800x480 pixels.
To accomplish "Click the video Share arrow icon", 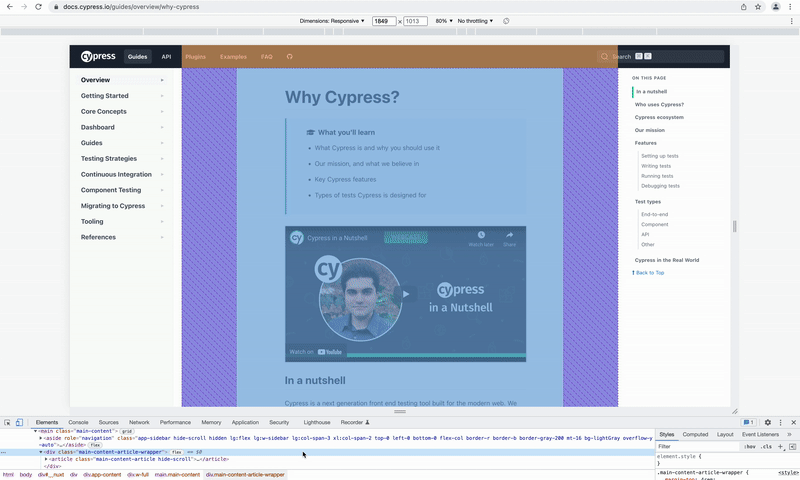I will [x=509, y=235].
